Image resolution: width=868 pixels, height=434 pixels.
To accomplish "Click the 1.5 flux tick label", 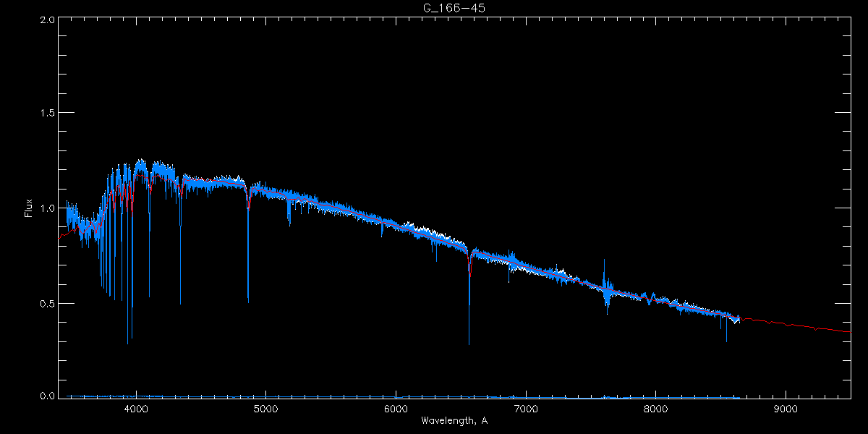I will (46, 114).
